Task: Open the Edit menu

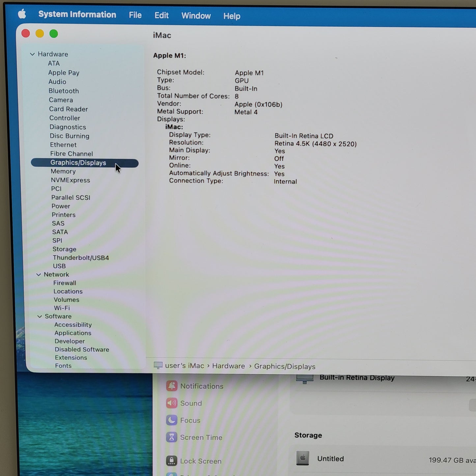Action: pyautogui.click(x=161, y=15)
